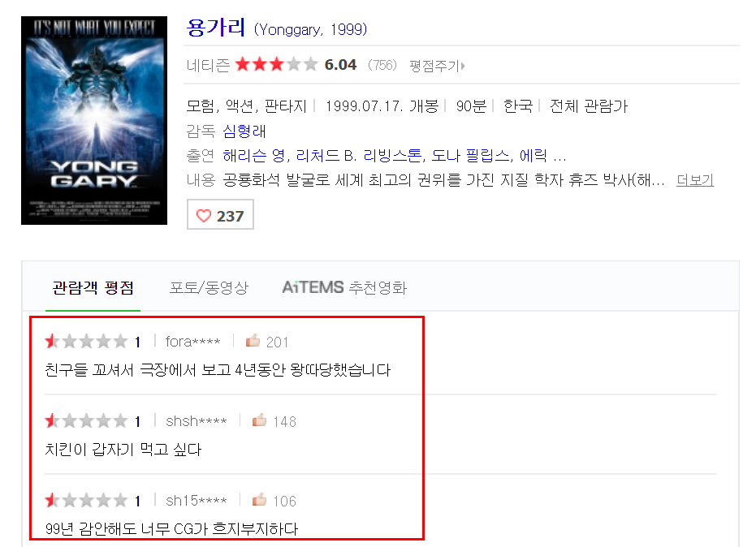Open director 심형래 link
This screenshot has height=547, width=756.
click(244, 131)
